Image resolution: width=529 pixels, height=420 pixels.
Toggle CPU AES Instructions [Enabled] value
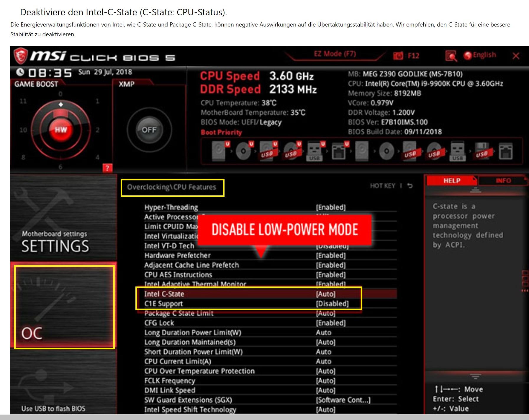(331, 275)
